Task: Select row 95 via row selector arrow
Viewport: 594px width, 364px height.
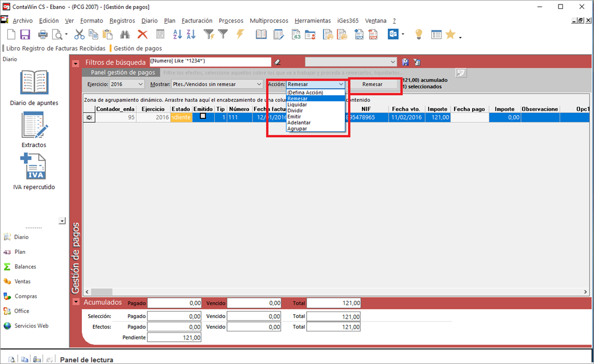Action: (x=89, y=117)
